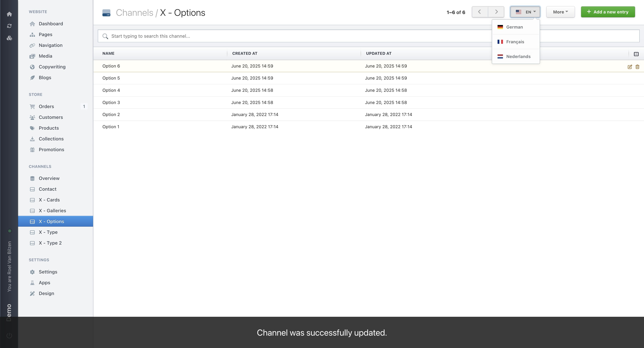Click the Add a new entry button

coord(608,12)
